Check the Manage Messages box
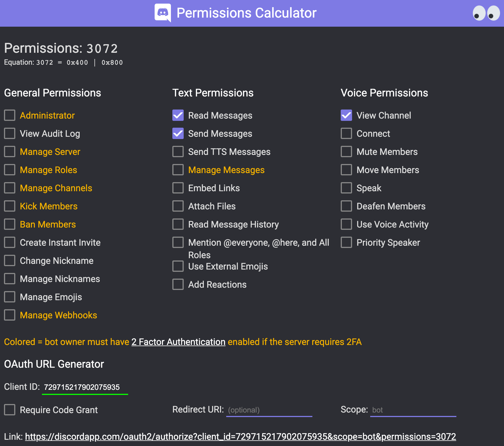Viewport: 504px width, 446px height. pyautogui.click(x=178, y=170)
